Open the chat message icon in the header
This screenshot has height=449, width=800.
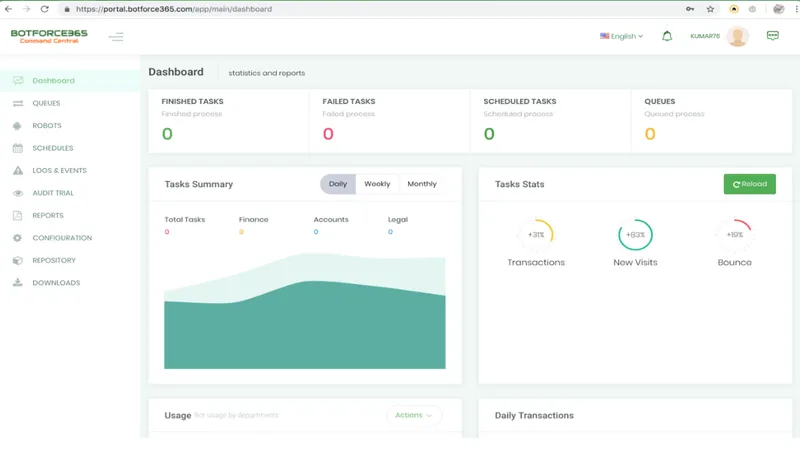coord(772,35)
